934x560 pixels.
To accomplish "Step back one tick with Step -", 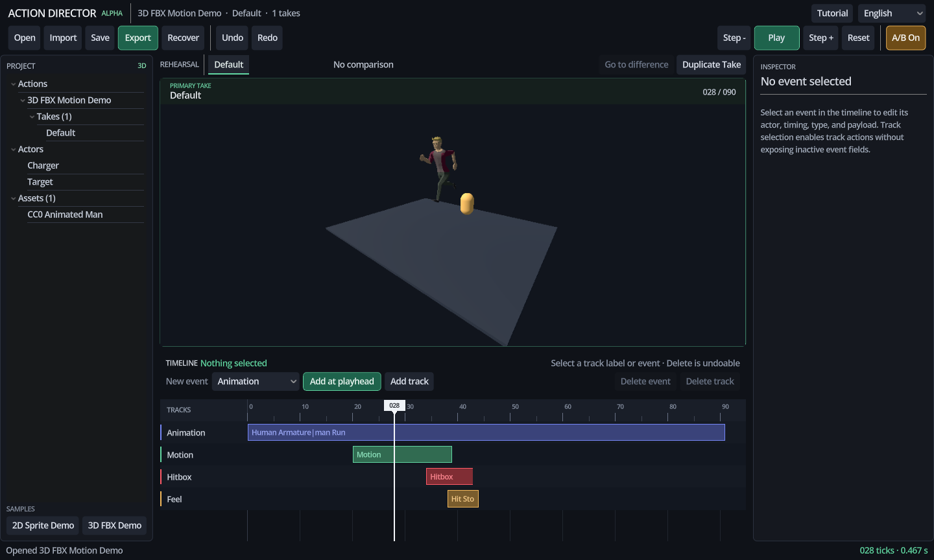I will point(734,38).
